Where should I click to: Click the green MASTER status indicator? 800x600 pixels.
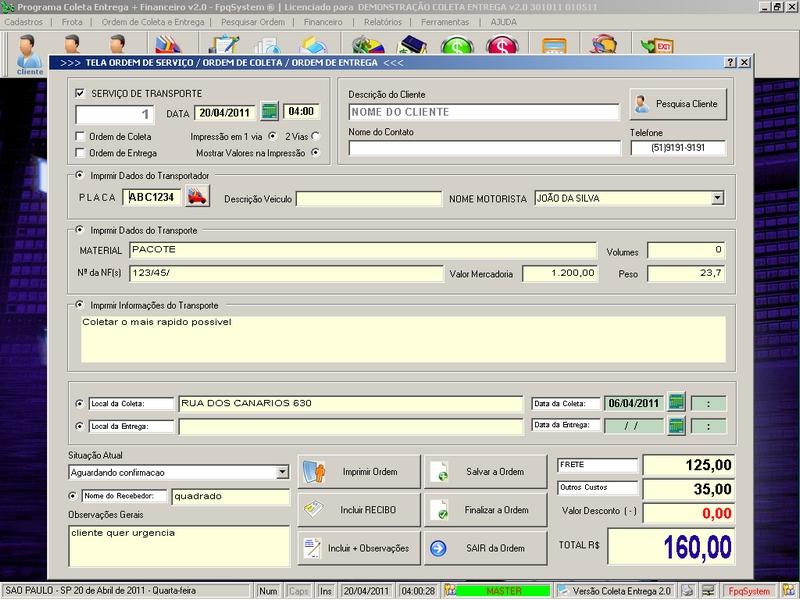(503, 591)
